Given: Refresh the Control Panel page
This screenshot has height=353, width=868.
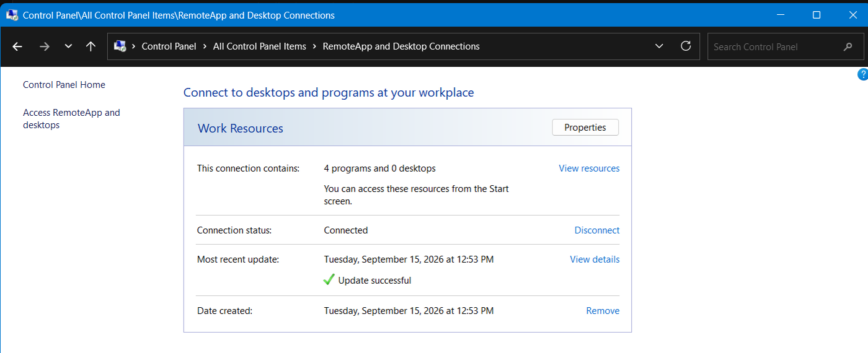Looking at the screenshot, I should click(x=686, y=46).
